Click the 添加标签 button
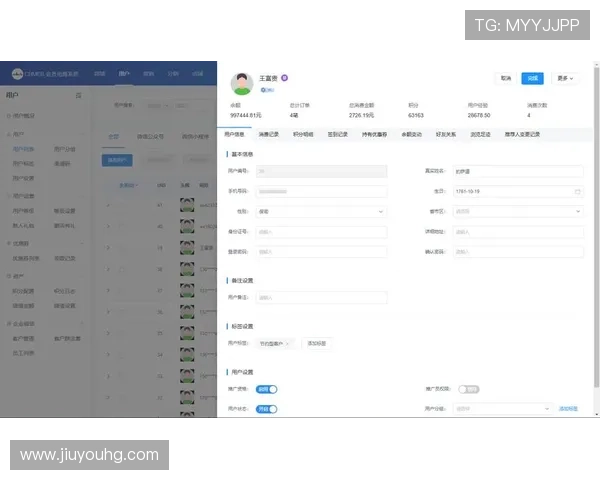The width and height of the screenshot is (600, 480). click(315, 343)
